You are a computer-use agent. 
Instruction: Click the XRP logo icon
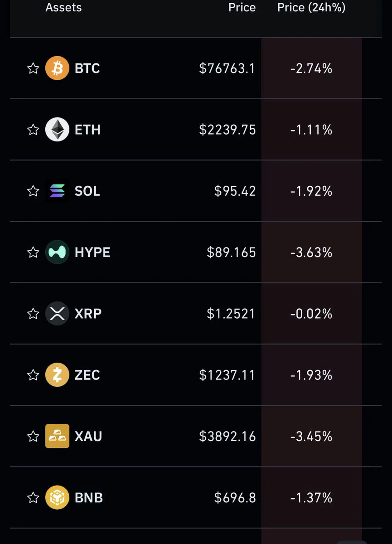pyautogui.click(x=57, y=314)
